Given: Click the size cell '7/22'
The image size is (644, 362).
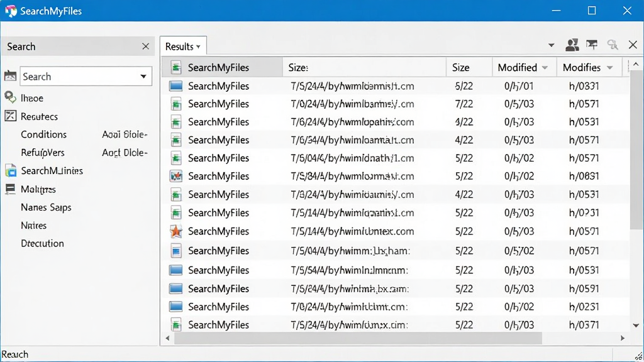Looking at the screenshot, I should (x=464, y=104).
